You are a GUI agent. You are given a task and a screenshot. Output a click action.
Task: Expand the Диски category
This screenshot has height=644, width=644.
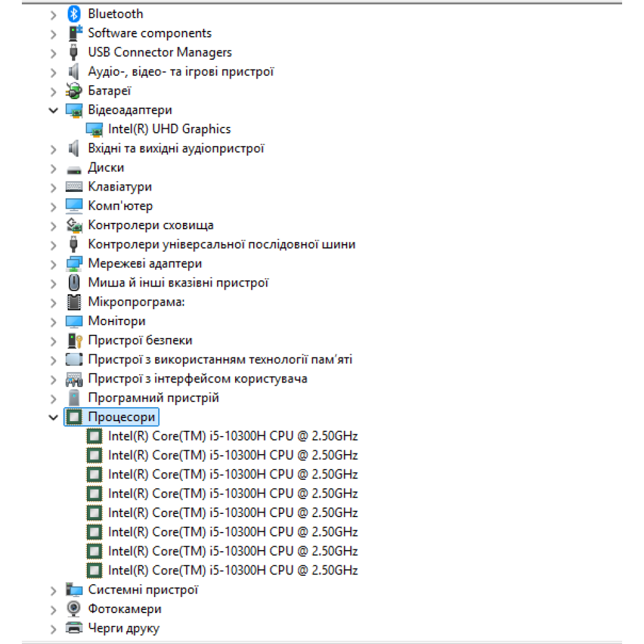pyautogui.click(x=53, y=168)
